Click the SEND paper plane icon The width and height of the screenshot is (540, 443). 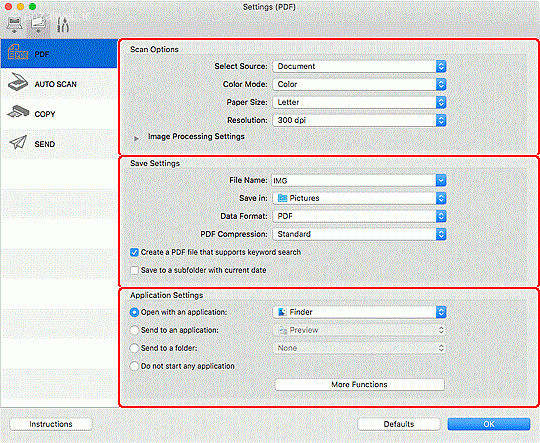(x=18, y=142)
